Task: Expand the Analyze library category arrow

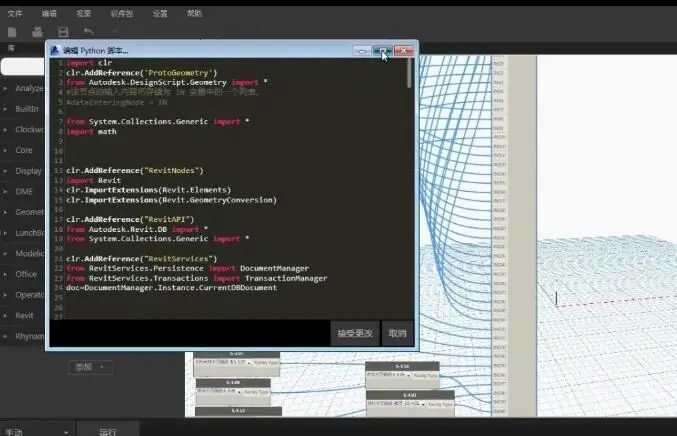Action: click(5, 88)
